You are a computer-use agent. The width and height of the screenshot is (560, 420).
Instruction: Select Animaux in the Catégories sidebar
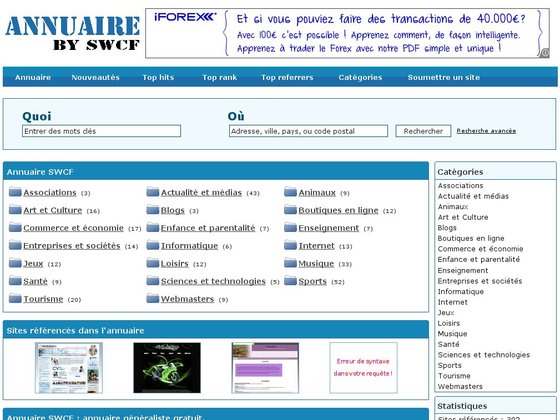(452, 206)
